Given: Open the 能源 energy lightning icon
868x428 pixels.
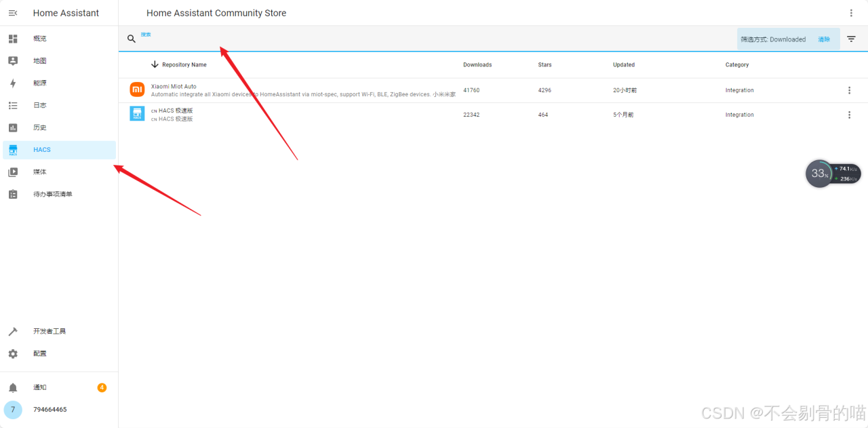Looking at the screenshot, I should coord(13,83).
